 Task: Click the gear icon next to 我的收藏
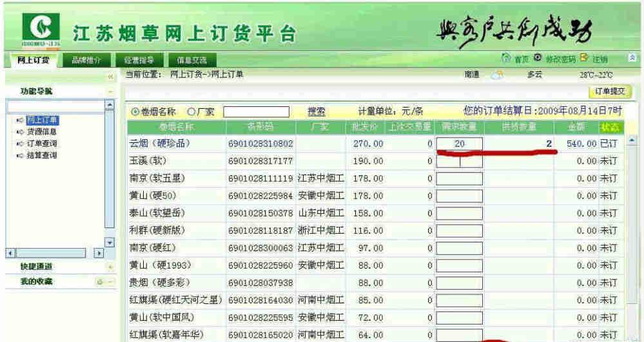point(100,281)
